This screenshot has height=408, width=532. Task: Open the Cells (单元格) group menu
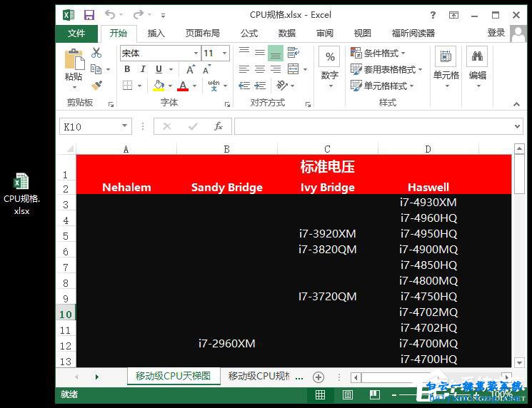pyautogui.click(x=446, y=68)
